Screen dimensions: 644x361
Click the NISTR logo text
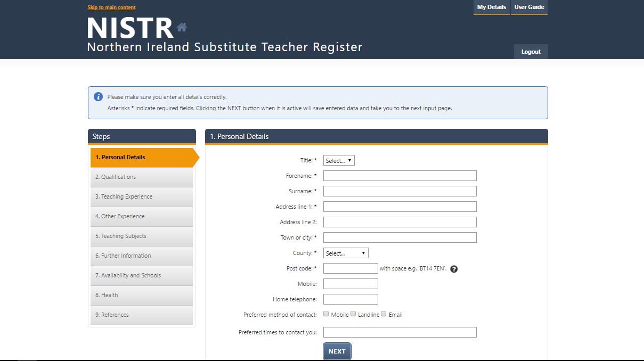click(131, 28)
